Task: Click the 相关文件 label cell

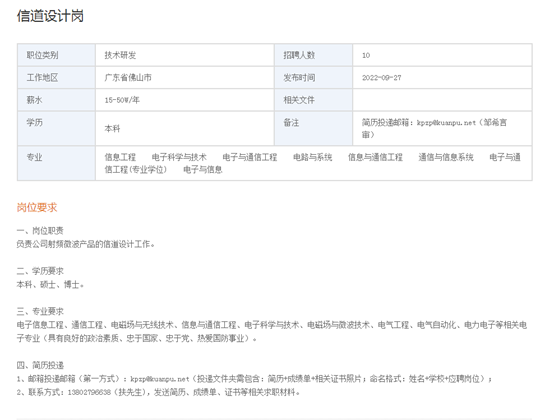Action: pyautogui.click(x=313, y=100)
